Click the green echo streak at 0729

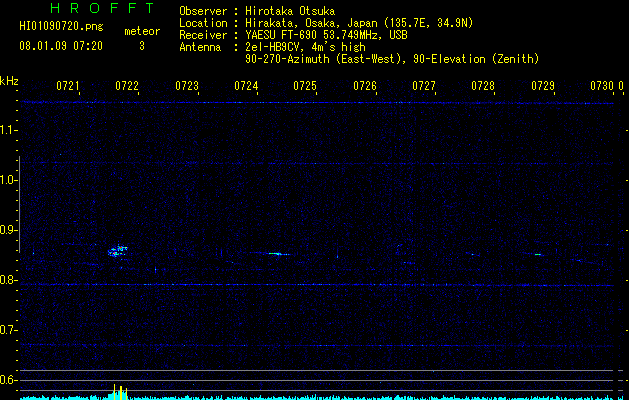(538, 254)
